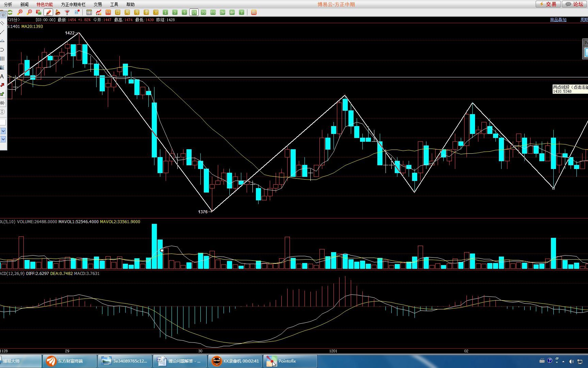The width and height of the screenshot is (588, 368).
Task: Click the orange grid layout icon
Action: click(254, 12)
